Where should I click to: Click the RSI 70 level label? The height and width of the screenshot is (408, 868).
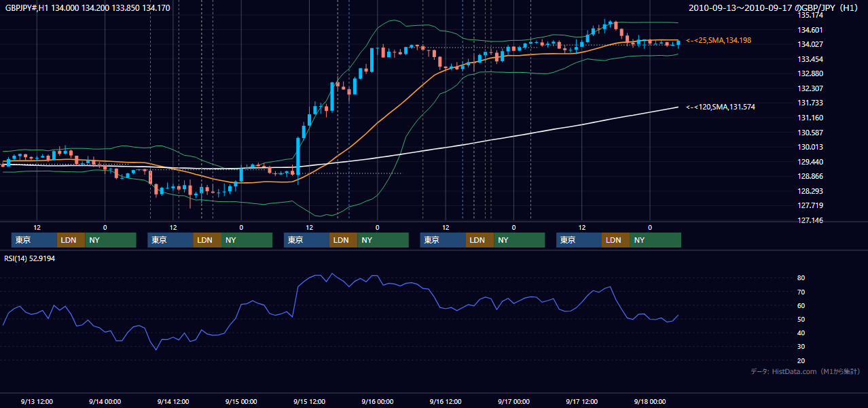point(801,292)
